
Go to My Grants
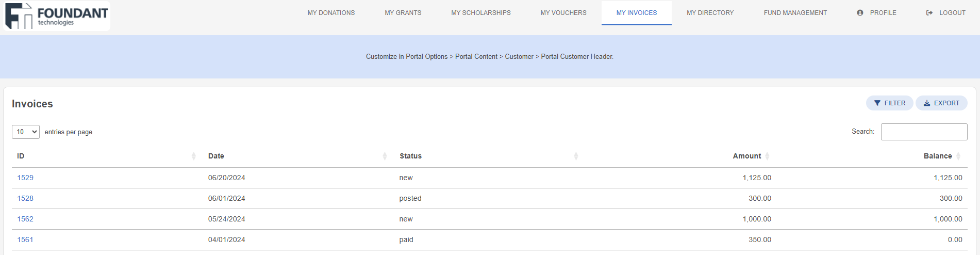pos(403,13)
